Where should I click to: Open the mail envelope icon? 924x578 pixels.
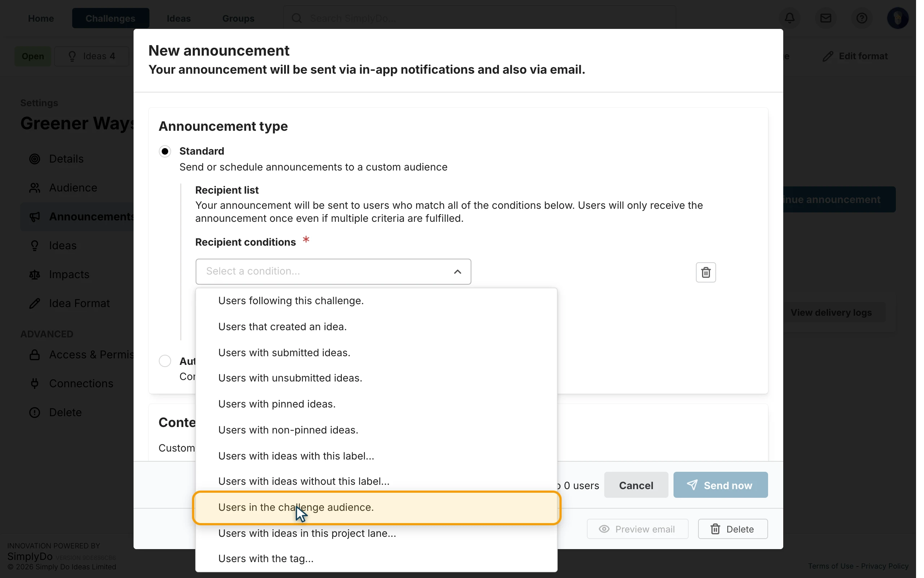(x=825, y=18)
